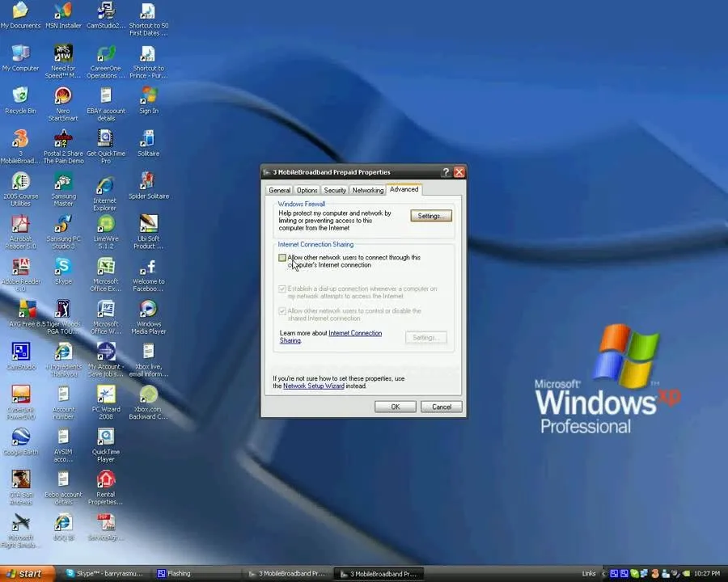This screenshot has width=728, height=582.
Task: Click the Adobe Reader 6.0 desktop icon
Action: pos(20,275)
